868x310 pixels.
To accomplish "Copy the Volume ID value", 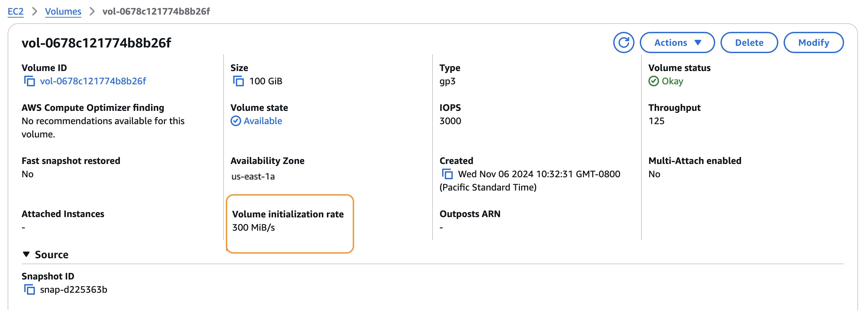I will click(x=29, y=81).
